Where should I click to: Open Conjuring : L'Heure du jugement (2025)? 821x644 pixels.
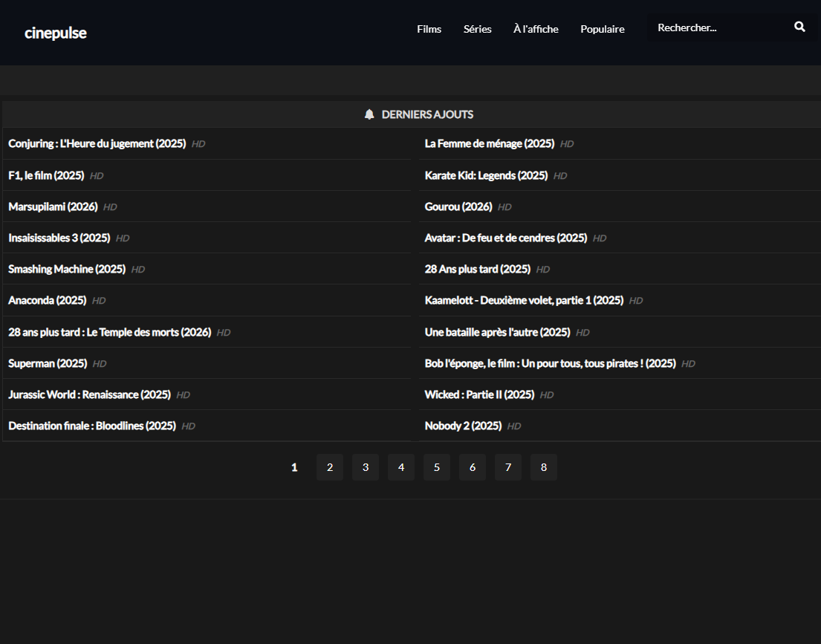(97, 143)
